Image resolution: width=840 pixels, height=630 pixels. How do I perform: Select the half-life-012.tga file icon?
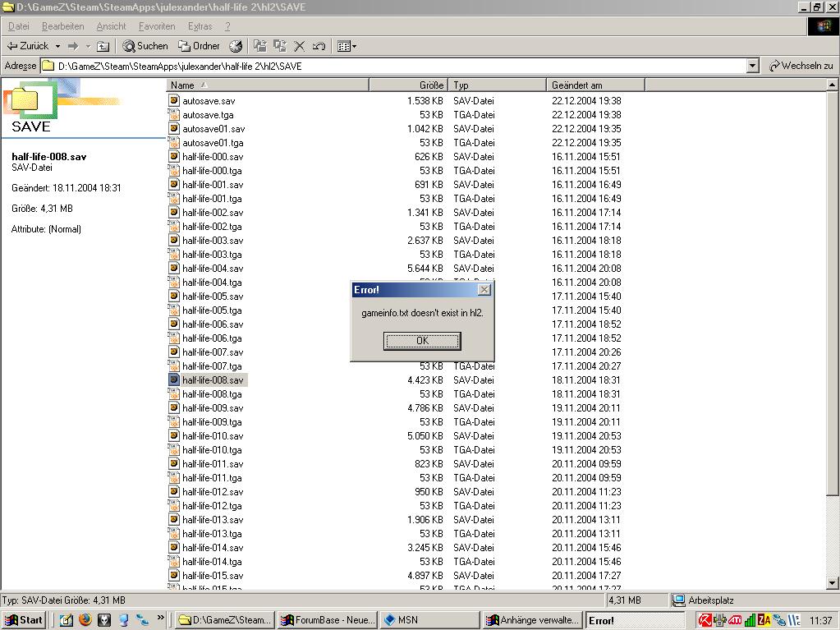pyautogui.click(x=173, y=506)
